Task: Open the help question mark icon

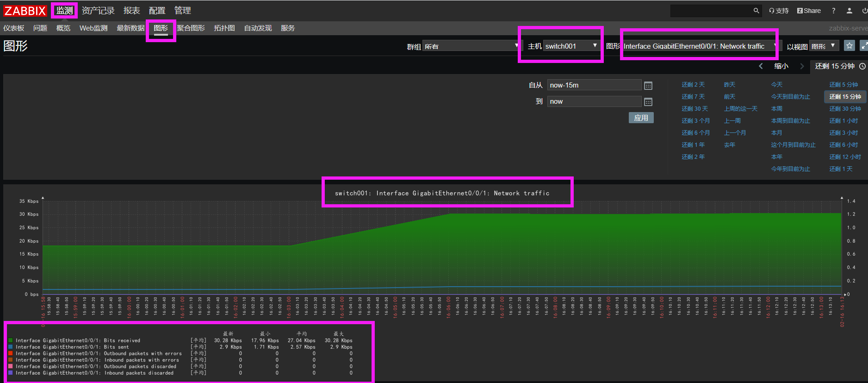Action: click(x=833, y=11)
